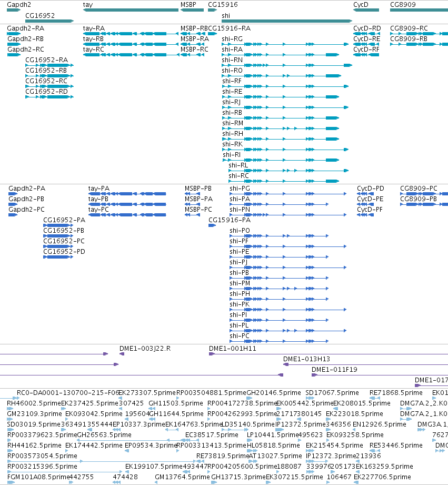Open protein shi-PM
This screenshot has width=448, height=485.
[x=240, y=283]
